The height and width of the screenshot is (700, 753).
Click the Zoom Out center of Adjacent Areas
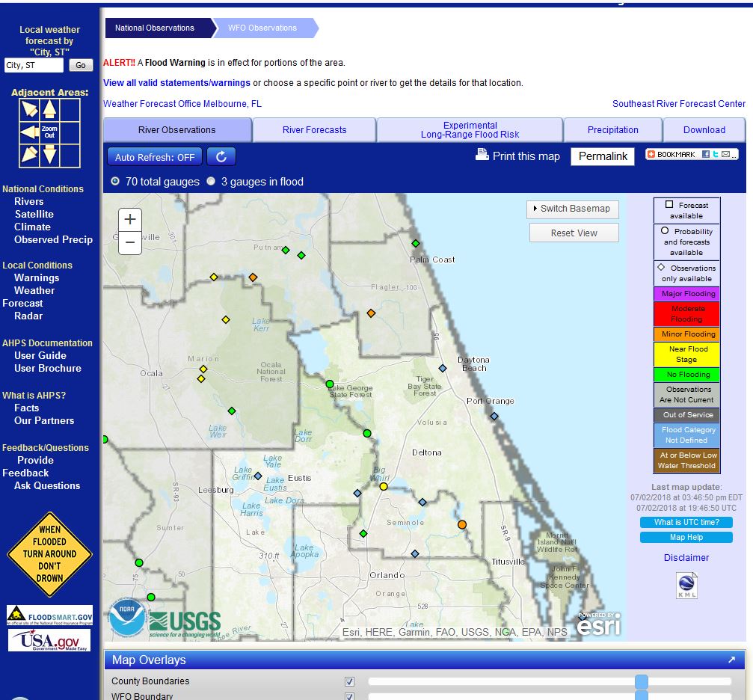(x=49, y=133)
